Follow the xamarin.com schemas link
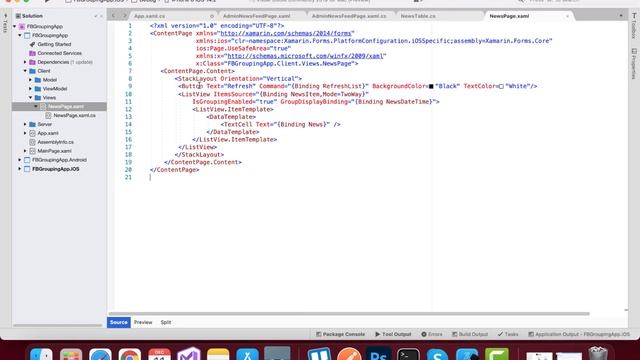 (286, 33)
